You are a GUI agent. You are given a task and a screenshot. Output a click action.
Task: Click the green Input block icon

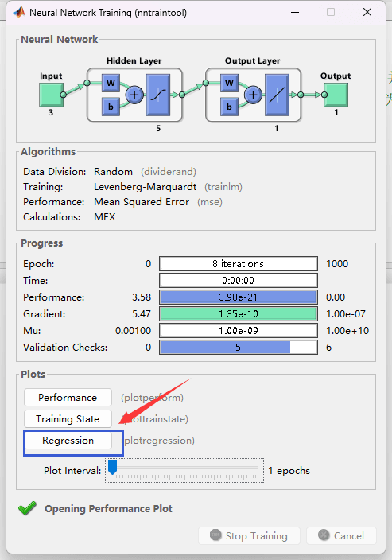click(x=52, y=95)
